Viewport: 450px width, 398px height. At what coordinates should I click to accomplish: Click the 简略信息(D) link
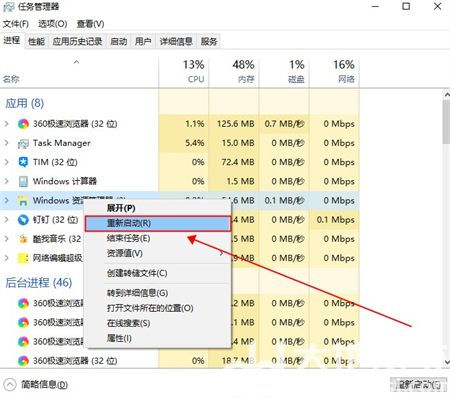click(44, 385)
